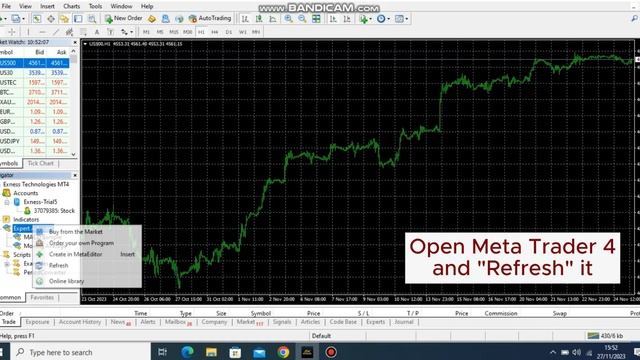Select the Text tool (A)
Image resolution: width=640 pixels, height=360 pixels.
point(97,32)
